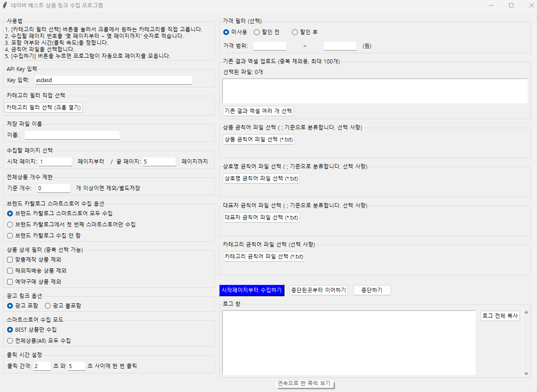The height and width of the screenshot is (392, 537).
Task: Copy the entire log with 로그 전체 복사
Action: point(500,315)
